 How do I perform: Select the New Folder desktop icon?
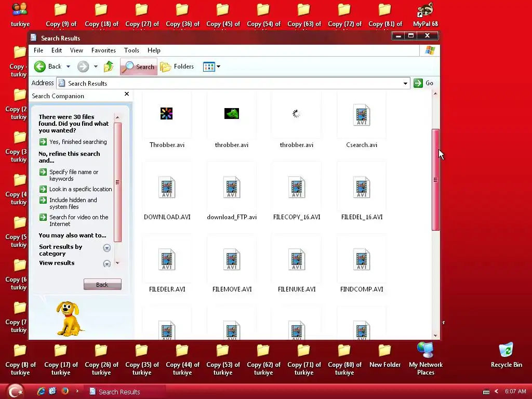pyautogui.click(x=385, y=355)
